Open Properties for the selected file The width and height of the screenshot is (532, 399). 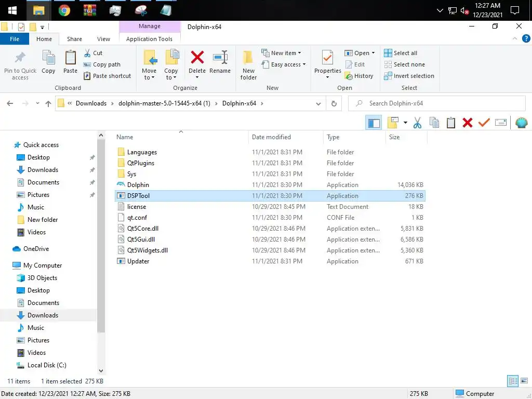pyautogui.click(x=327, y=64)
